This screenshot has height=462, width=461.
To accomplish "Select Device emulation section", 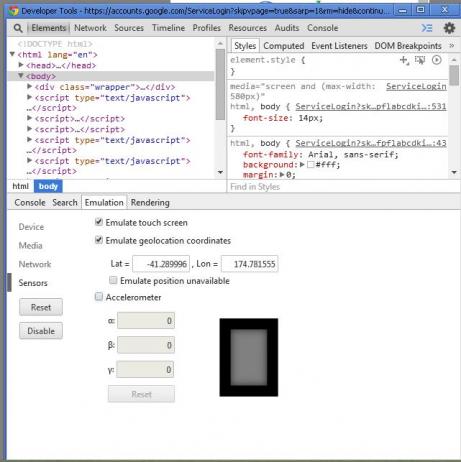I will point(31,227).
